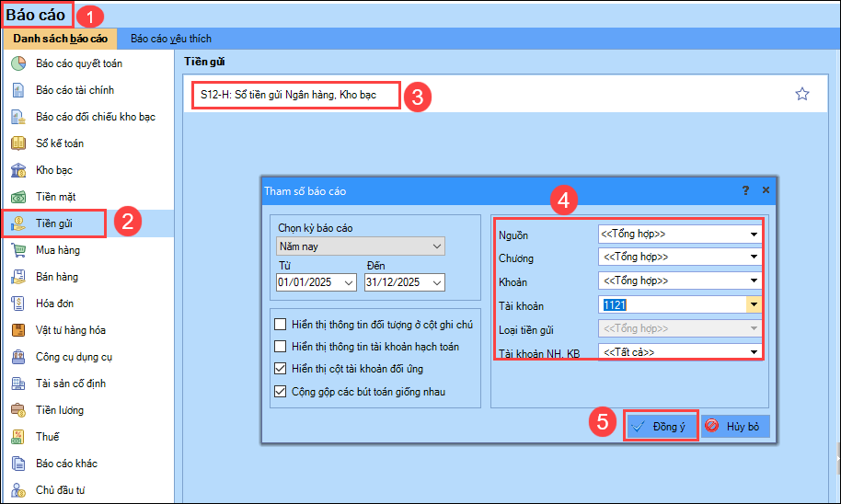Uncheck Cộng gộp các bút toán giống nhau

(x=281, y=392)
